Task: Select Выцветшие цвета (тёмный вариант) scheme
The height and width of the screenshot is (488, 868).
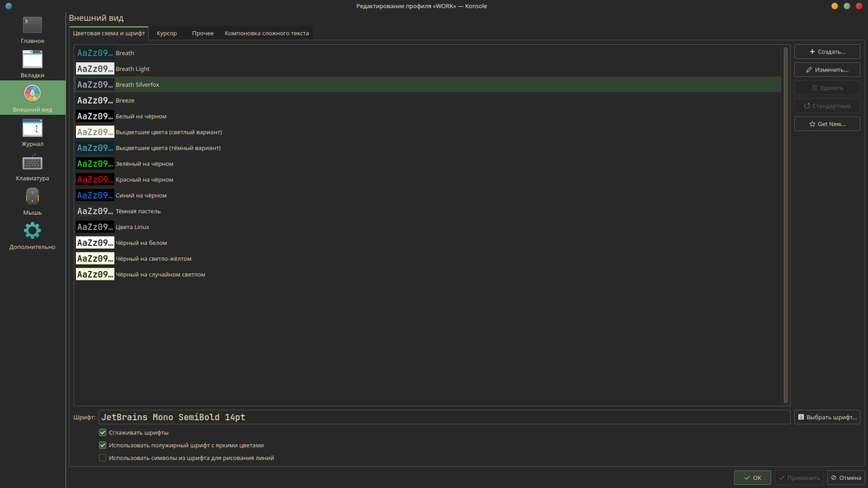Action: click(427, 147)
